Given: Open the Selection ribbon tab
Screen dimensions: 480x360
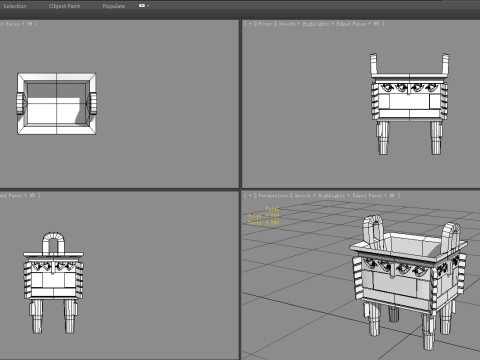Looking at the screenshot, I should pyautogui.click(x=15, y=6).
